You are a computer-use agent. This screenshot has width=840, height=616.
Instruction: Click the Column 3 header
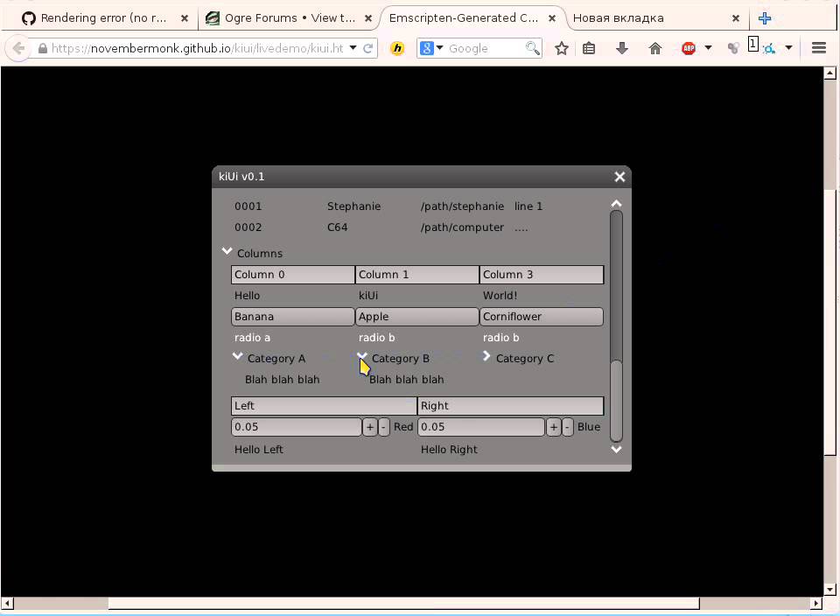542,275
